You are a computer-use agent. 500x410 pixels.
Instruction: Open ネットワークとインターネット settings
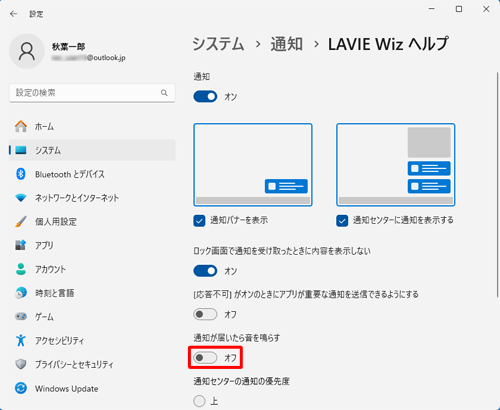pyautogui.click(x=92, y=198)
